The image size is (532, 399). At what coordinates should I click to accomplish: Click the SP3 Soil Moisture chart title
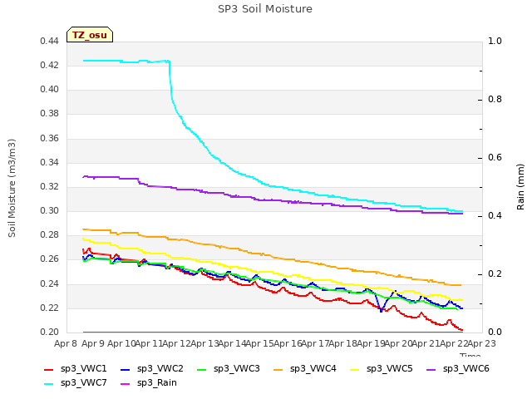coord(265,9)
